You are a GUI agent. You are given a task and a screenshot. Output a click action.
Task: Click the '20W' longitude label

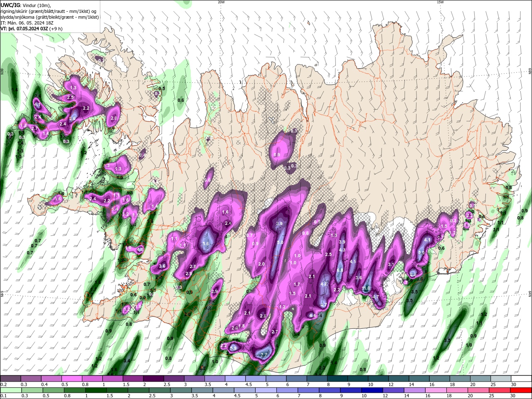pos(221,2)
